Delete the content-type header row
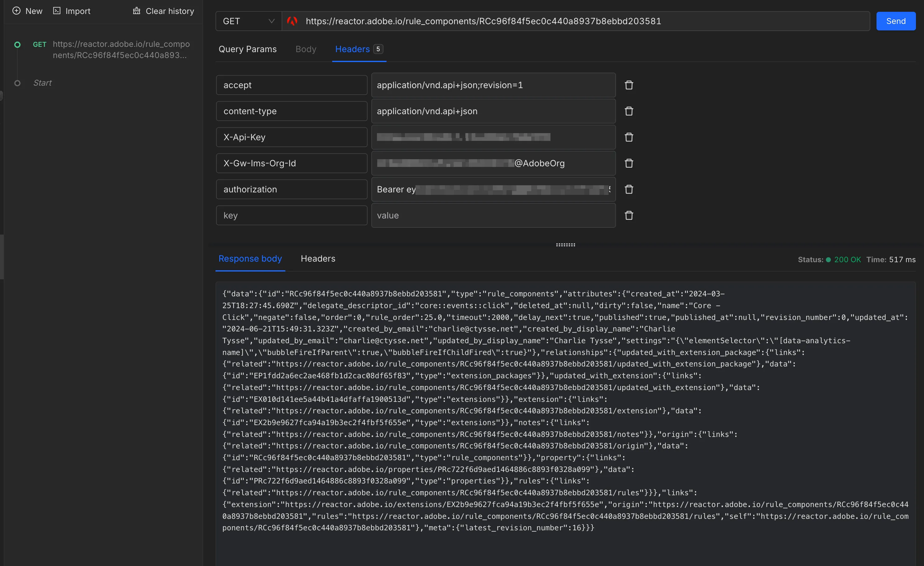 (x=628, y=111)
